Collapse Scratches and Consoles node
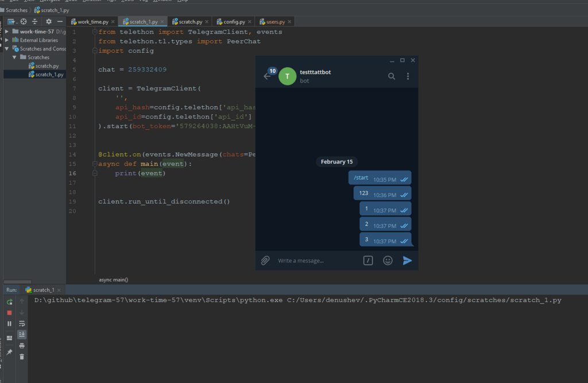This screenshot has width=588, height=383. [7, 49]
